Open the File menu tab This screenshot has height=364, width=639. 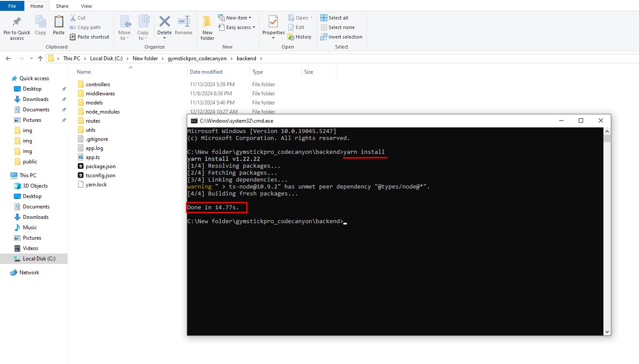[x=12, y=6]
